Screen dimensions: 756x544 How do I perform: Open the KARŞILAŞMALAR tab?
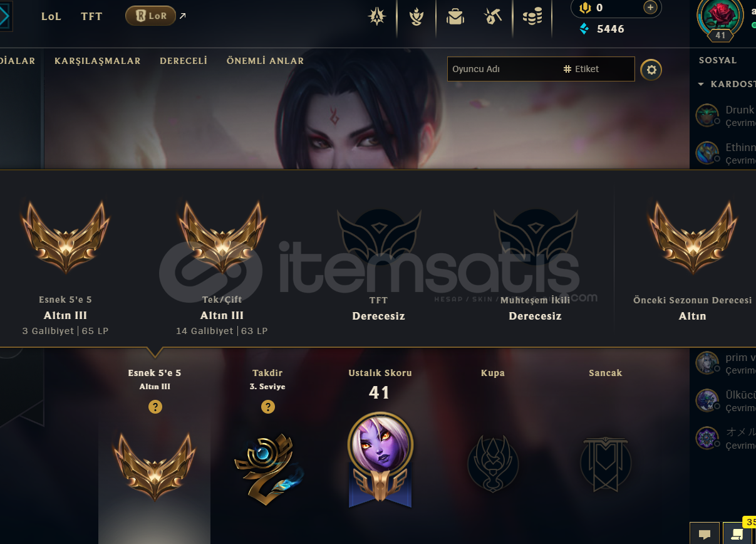[98, 61]
